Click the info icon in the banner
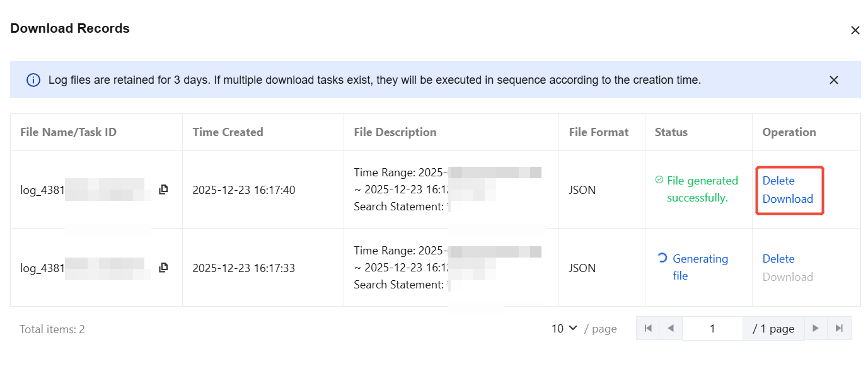868x381 pixels. pos(33,80)
